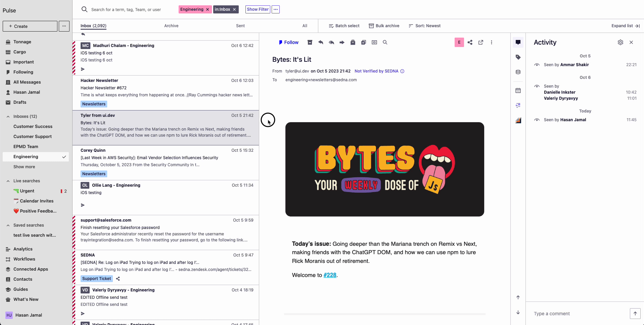
Task: Switch to the All tab
Action: coord(305,26)
